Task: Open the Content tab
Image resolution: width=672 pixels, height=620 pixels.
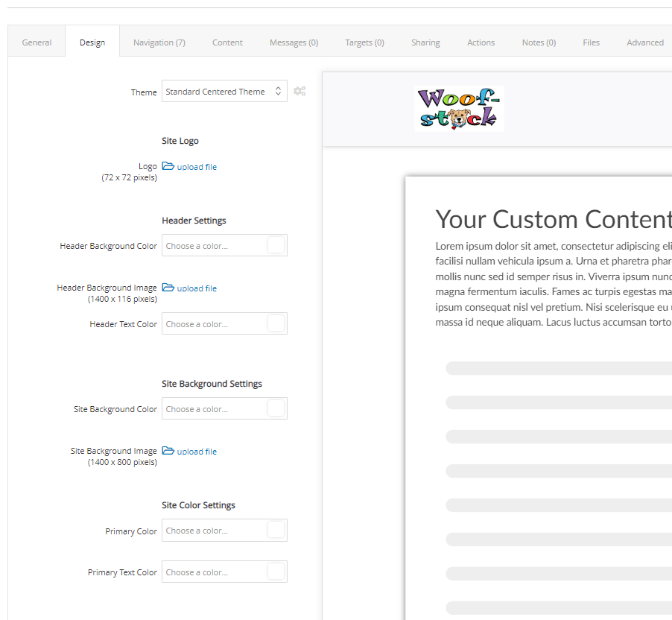Action: 227,42
